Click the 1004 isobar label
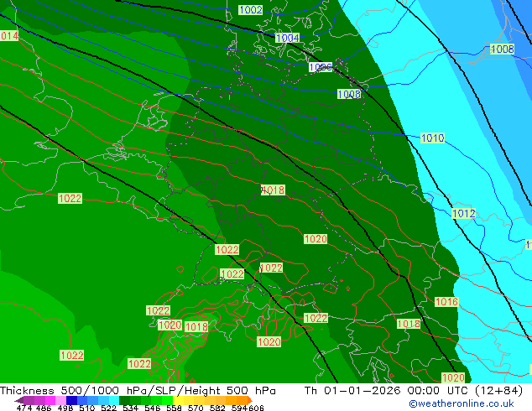532x411 pixels. tap(287, 38)
